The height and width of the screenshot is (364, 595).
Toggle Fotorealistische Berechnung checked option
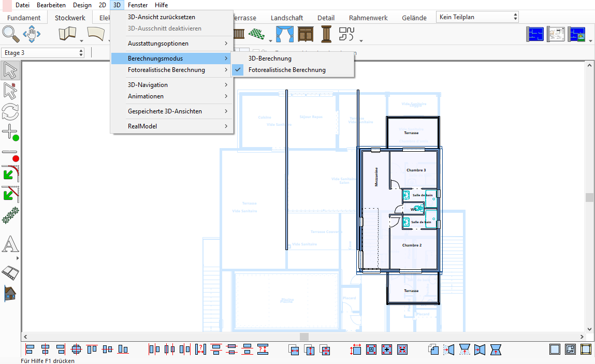287,70
